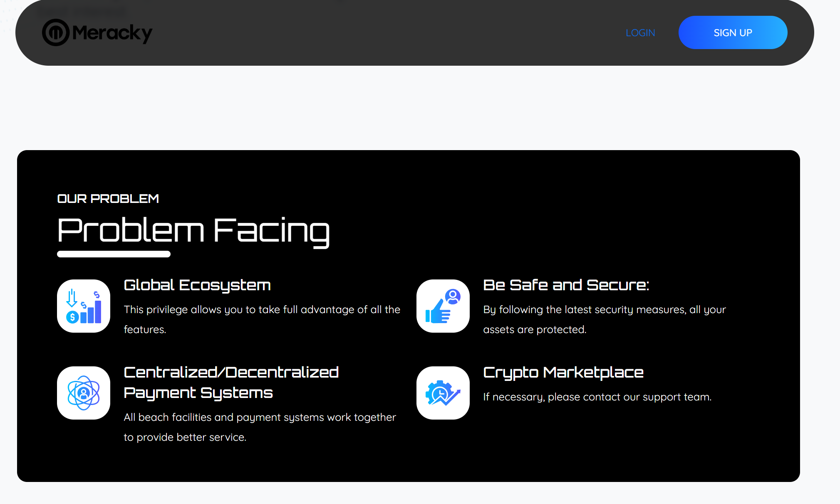Select the Be Safe and Secure heading
The width and height of the screenshot is (840, 504).
[566, 285]
